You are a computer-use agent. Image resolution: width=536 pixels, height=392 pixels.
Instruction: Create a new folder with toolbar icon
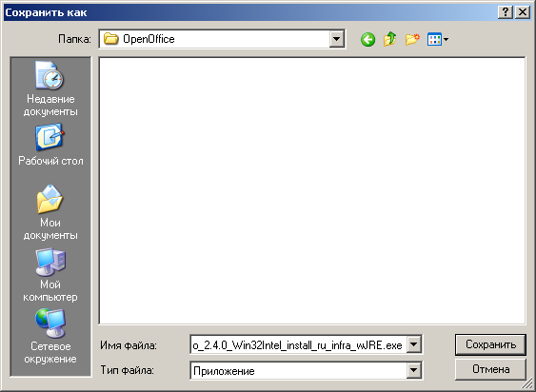(412, 40)
